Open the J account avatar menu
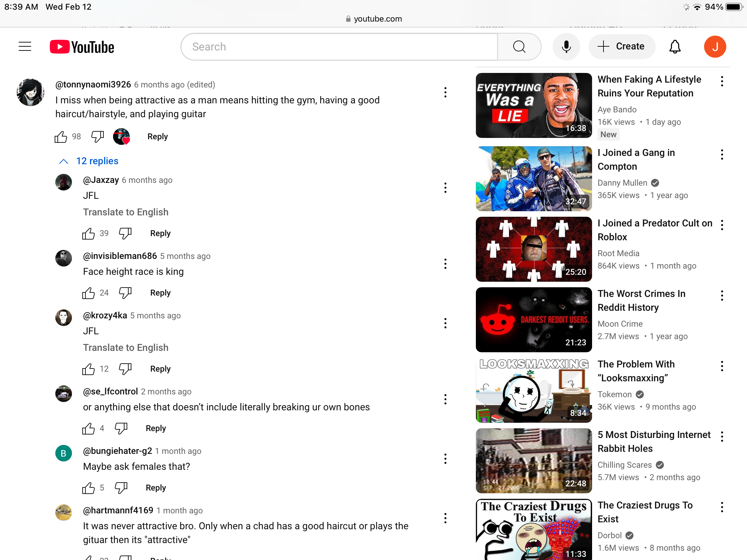747x560 pixels. (715, 47)
